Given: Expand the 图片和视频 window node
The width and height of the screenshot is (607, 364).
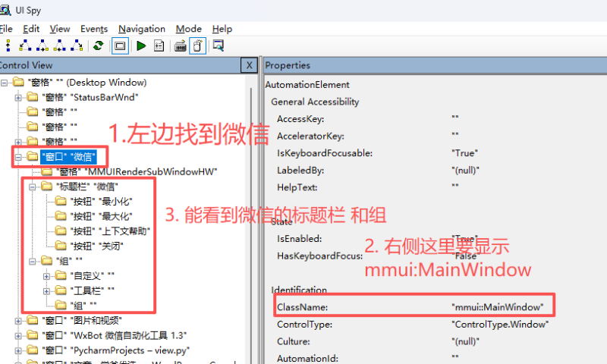Looking at the screenshot, I should [x=18, y=321].
